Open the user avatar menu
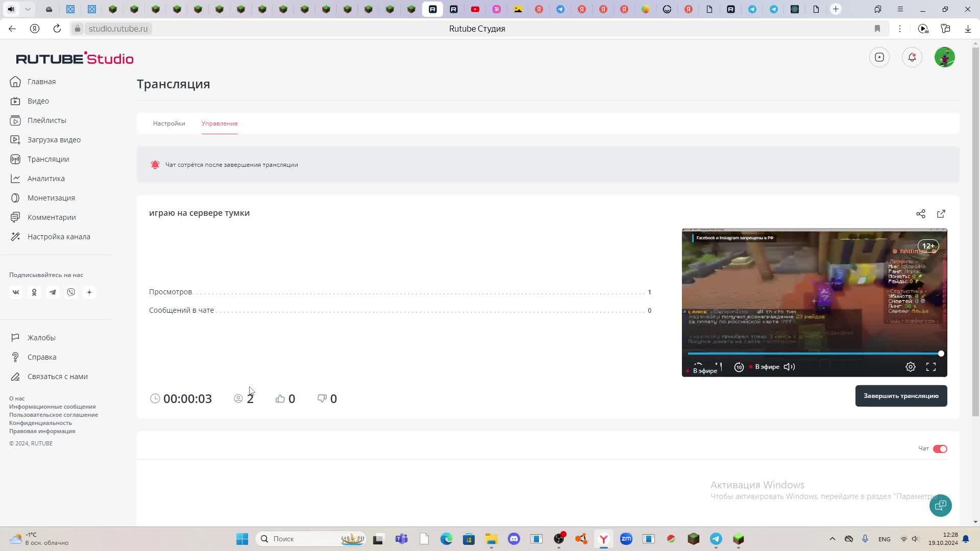980x551 pixels. (x=944, y=57)
